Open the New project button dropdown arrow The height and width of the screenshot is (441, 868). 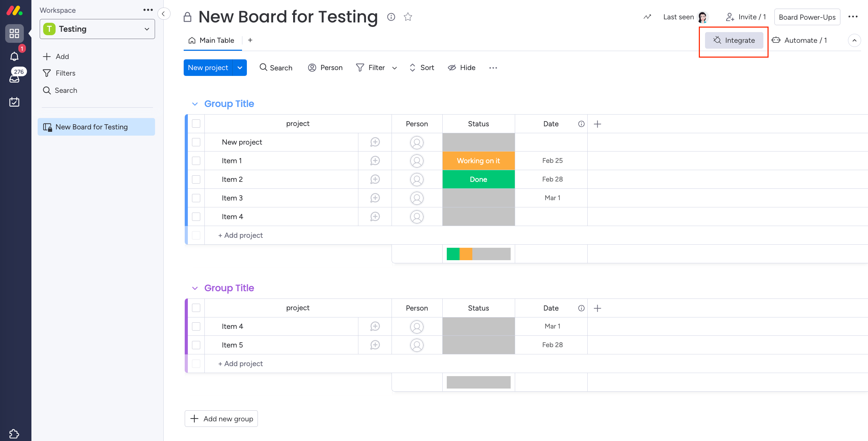(240, 68)
